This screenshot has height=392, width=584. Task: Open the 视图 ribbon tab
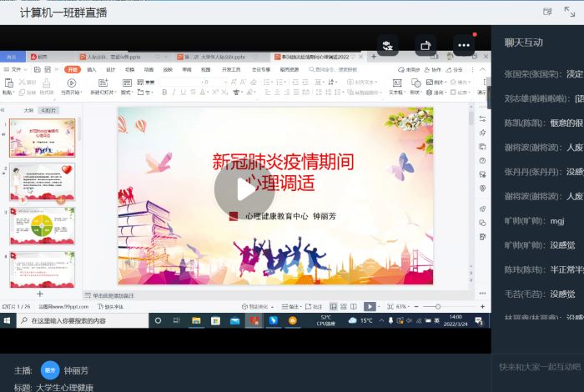click(205, 69)
